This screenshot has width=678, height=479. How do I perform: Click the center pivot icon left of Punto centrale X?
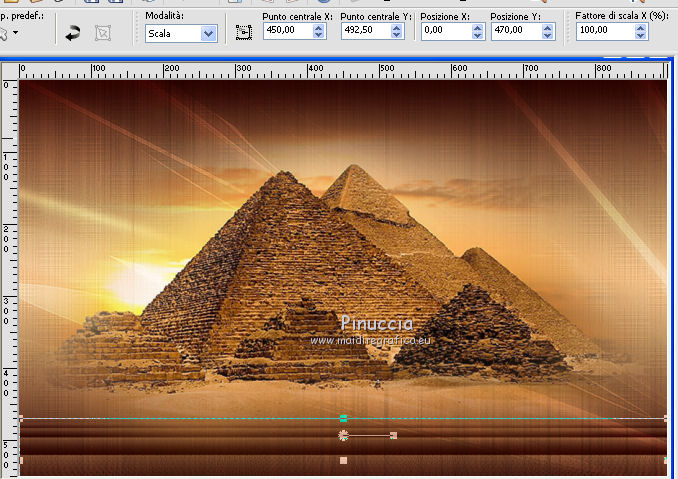tap(244, 32)
